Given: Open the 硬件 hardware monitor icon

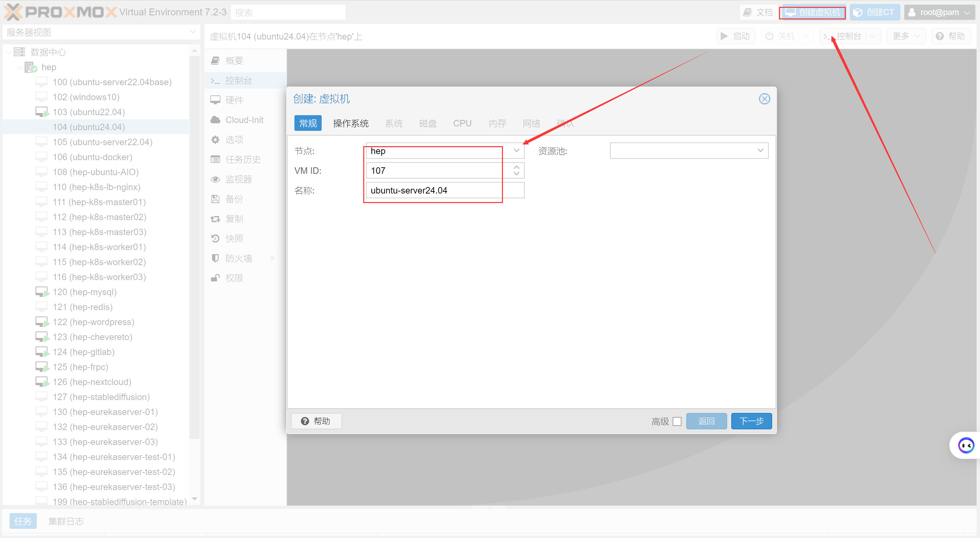Looking at the screenshot, I should pyautogui.click(x=215, y=100).
